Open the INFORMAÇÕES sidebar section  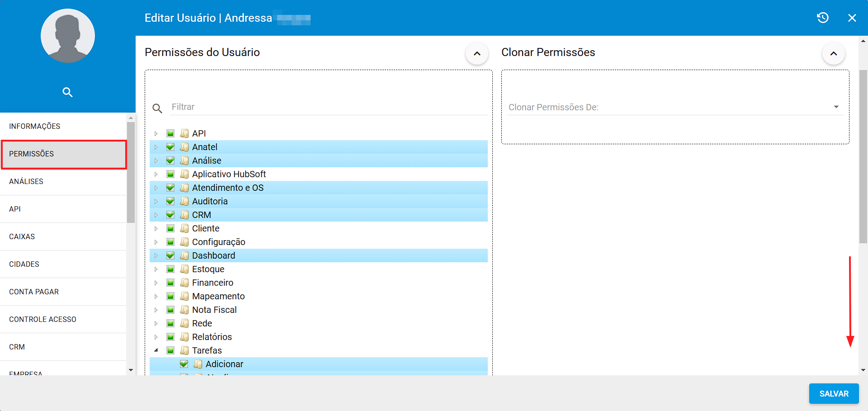tap(63, 126)
